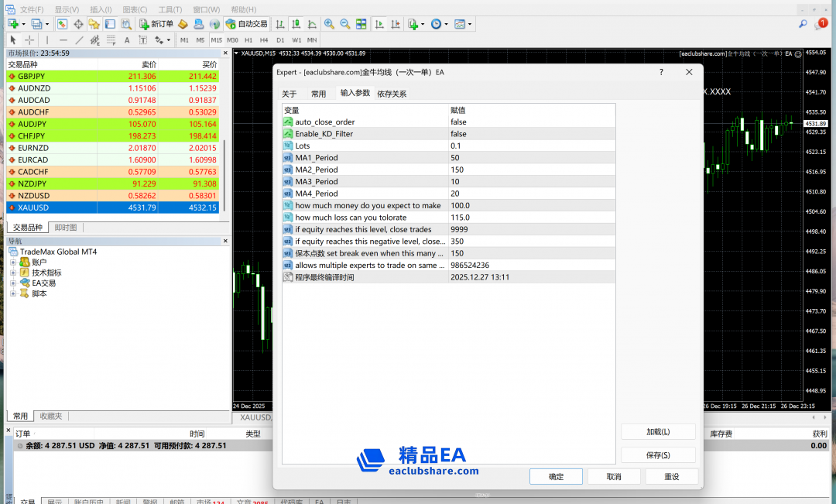The image size is (836, 504).
Task: Click the zoom in magnifier icon
Action: [329, 24]
